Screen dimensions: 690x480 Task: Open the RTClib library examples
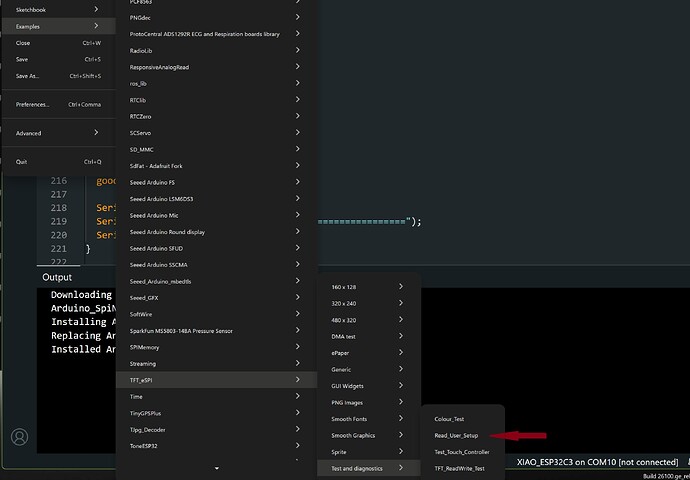point(217,100)
